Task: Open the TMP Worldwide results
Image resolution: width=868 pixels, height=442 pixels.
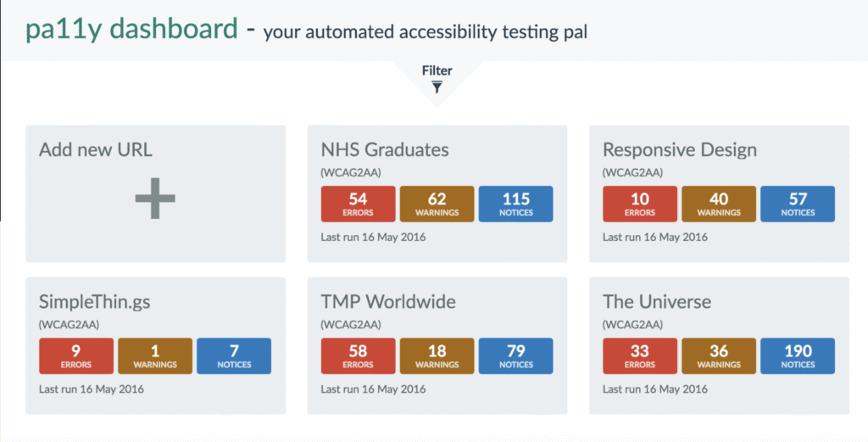Action: point(388,302)
